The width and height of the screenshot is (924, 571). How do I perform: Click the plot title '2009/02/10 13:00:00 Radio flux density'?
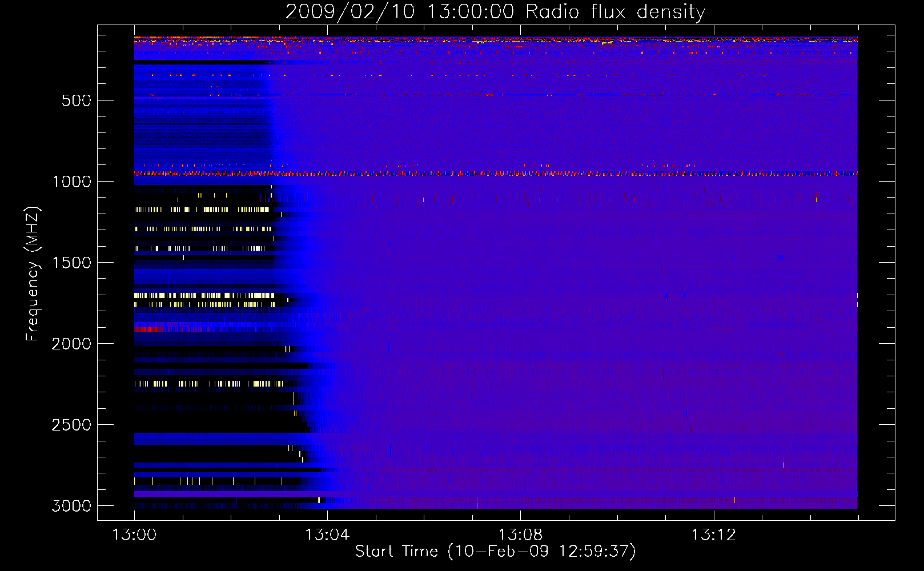pyautogui.click(x=495, y=11)
